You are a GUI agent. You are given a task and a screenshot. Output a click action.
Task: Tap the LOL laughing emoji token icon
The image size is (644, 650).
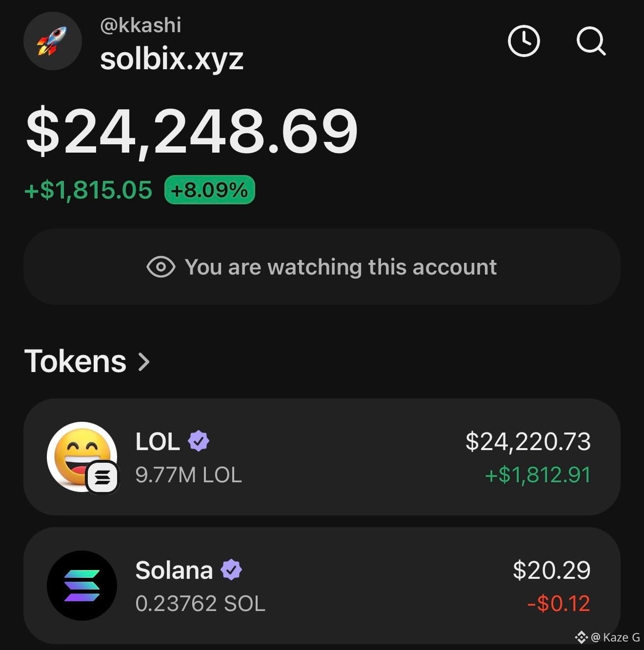82,457
